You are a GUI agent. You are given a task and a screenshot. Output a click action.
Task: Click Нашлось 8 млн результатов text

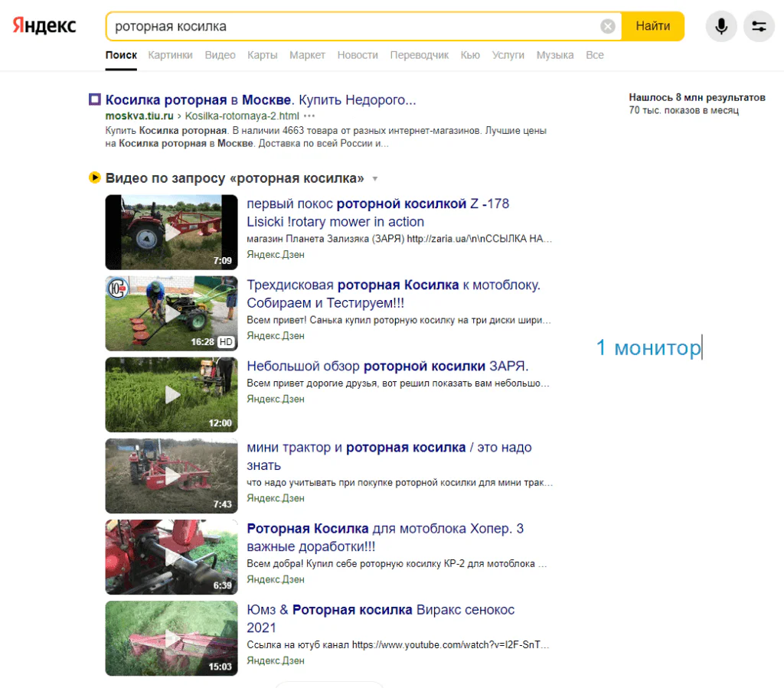click(697, 97)
